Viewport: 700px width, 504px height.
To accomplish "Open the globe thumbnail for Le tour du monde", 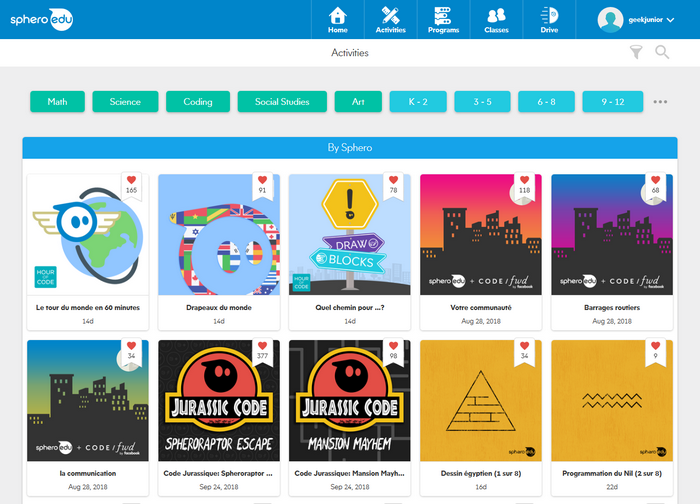I will point(88,235).
